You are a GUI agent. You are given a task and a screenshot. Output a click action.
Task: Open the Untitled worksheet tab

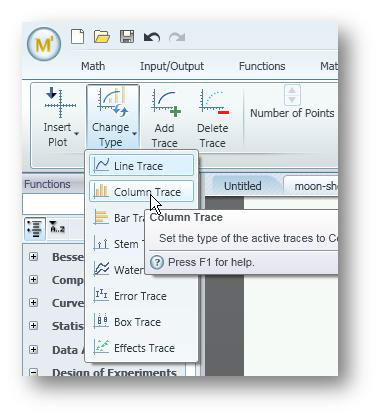coord(242,186)
